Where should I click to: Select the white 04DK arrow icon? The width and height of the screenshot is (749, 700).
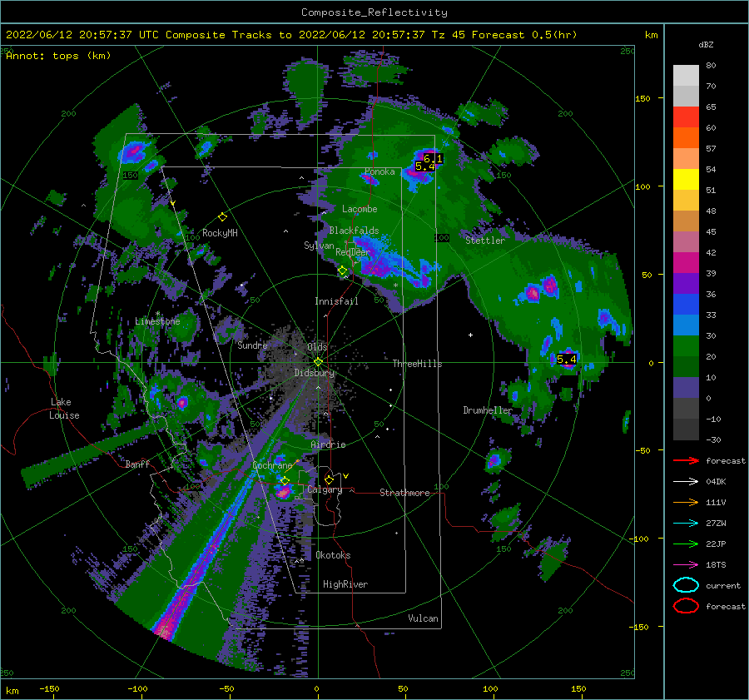[x=686, y=482]
